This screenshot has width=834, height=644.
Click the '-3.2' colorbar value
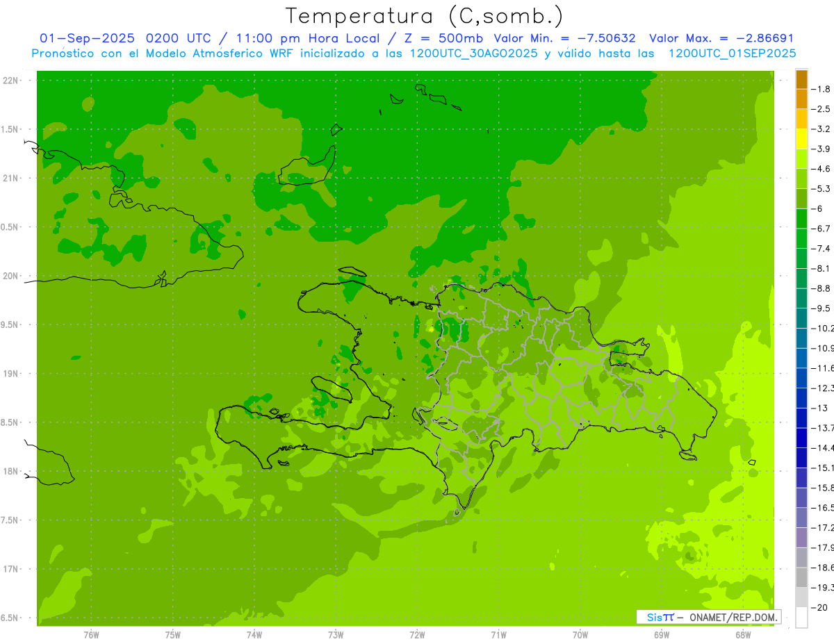coord(821,129)
